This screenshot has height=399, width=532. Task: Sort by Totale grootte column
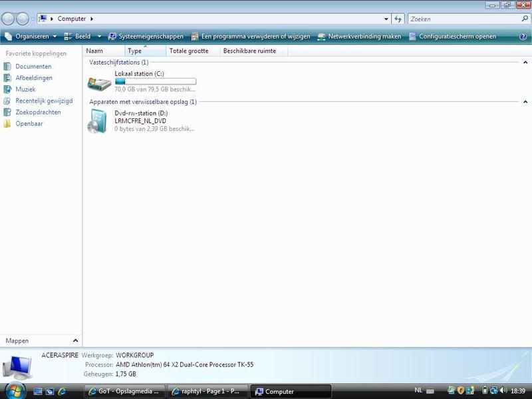click(x=189, y=51)
